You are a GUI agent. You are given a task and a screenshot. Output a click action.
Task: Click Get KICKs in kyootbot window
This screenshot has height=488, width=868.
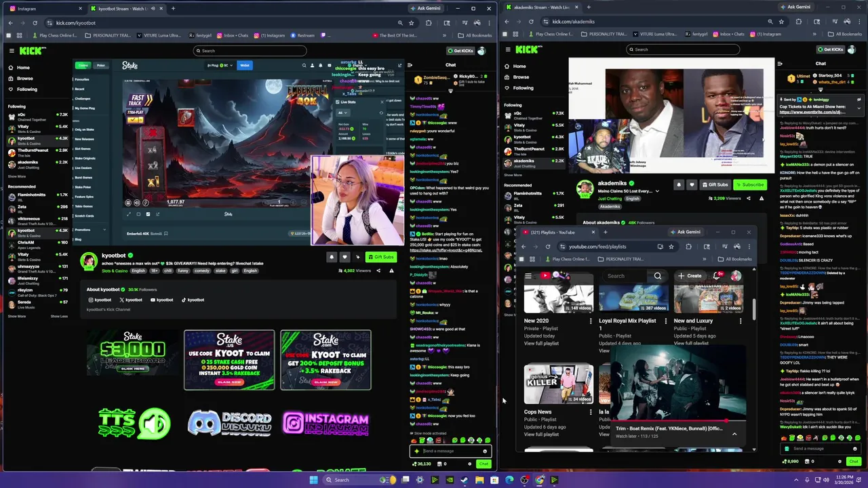tap(460, 51)
